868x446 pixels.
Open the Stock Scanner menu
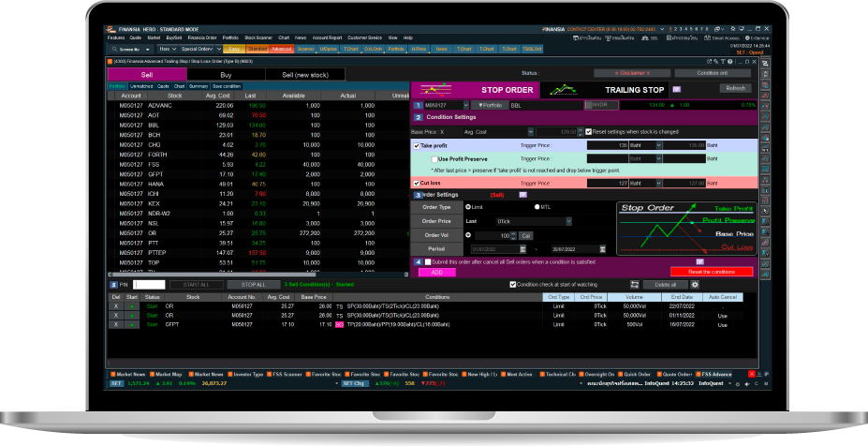pyautogui.click(x=257, y=37)
